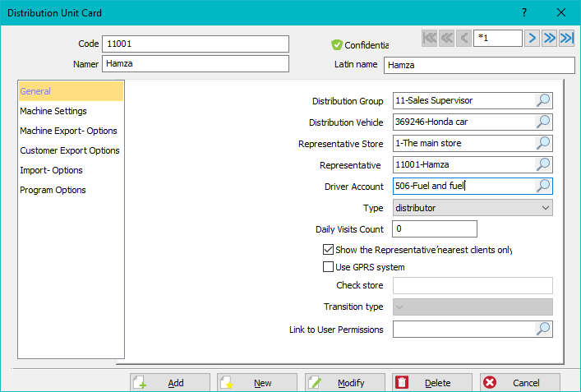Jump back several records double arrow
This screenshot has width=581, height=392.
tap(447, 38)
